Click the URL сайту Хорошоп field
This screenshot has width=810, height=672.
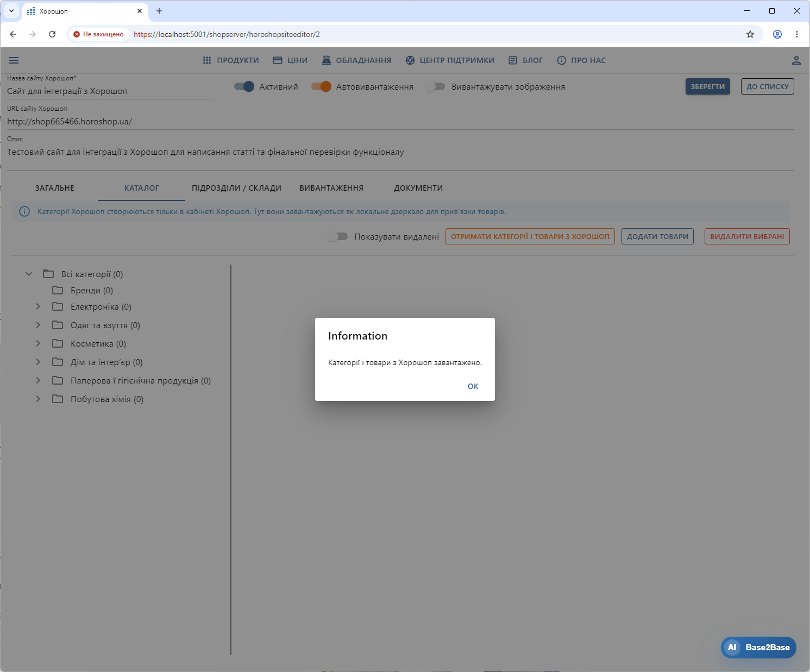point(400,122)
